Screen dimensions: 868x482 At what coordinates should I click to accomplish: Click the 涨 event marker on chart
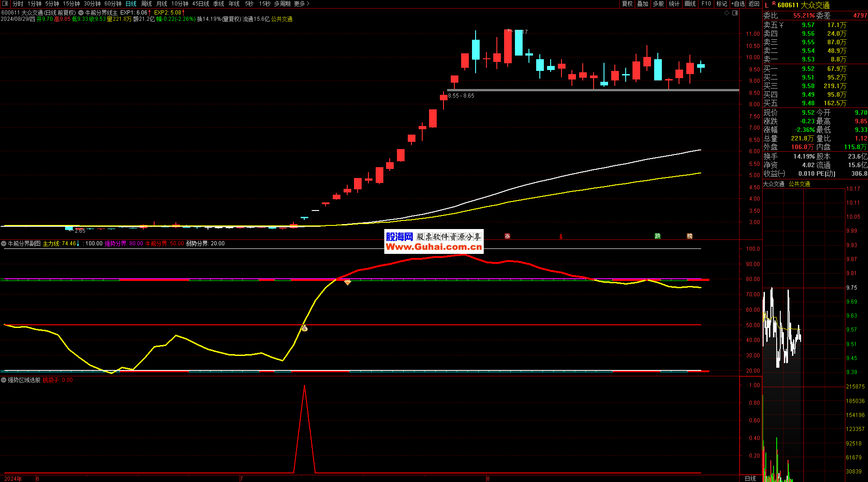[x=507, y=236]
